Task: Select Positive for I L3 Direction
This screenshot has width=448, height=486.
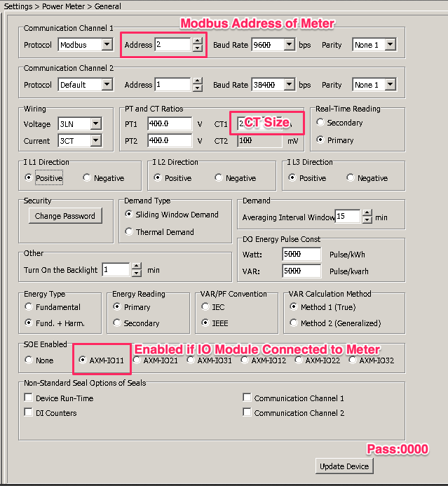Action: (x=307, y=178)
